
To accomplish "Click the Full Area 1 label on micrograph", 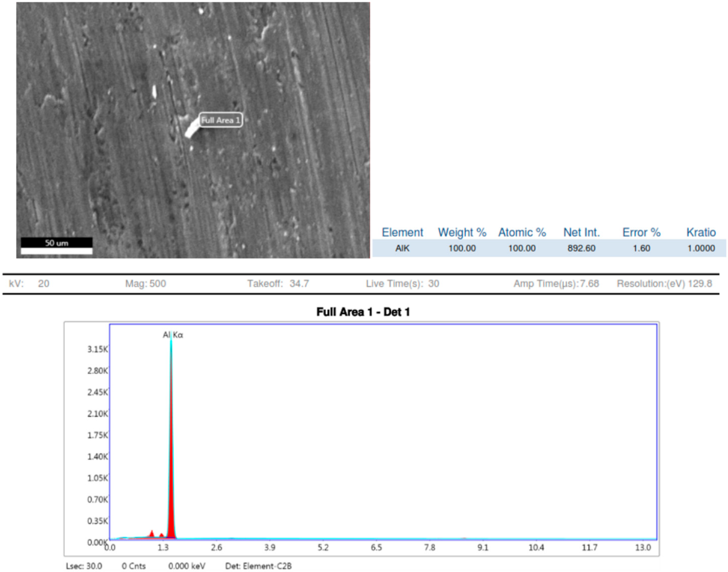I will click(221, 120).
